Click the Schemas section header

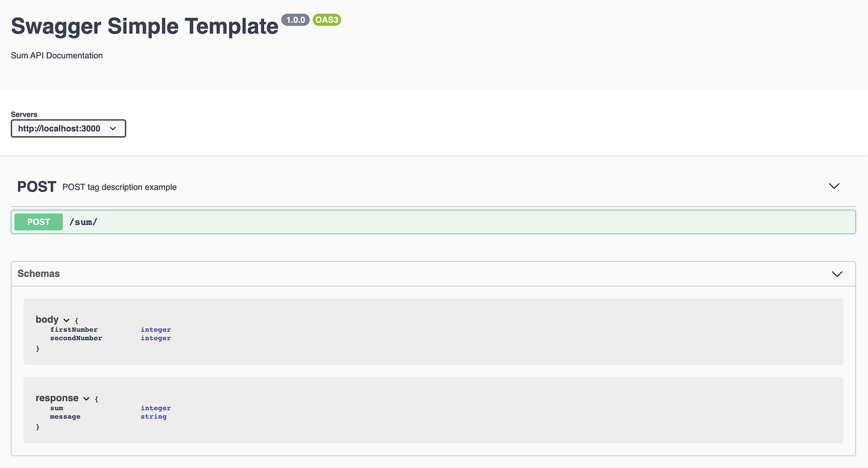pos(38,273)
